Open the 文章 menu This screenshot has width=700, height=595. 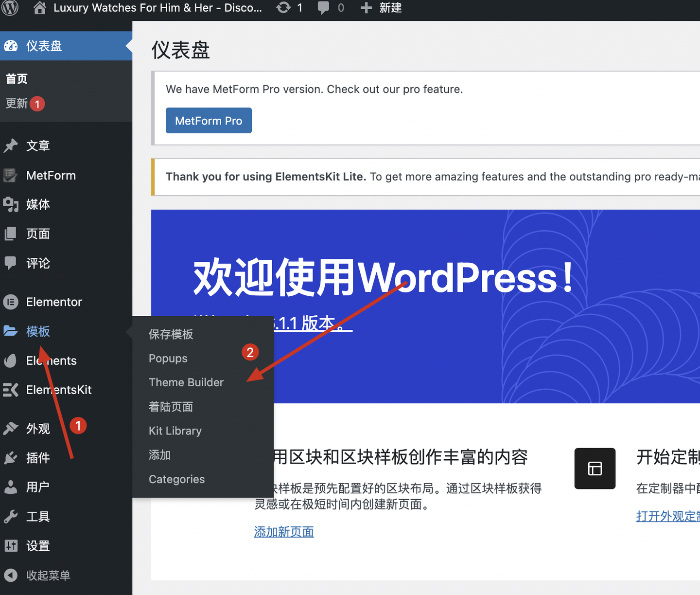coord(66,145)
